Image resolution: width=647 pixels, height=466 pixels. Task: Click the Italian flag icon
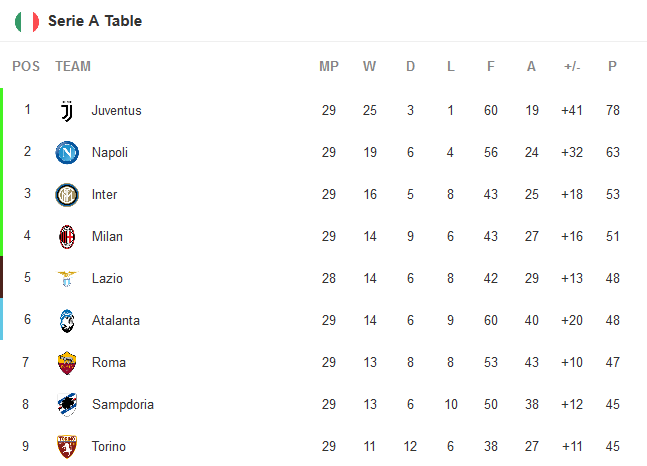[x=27, y=21]
